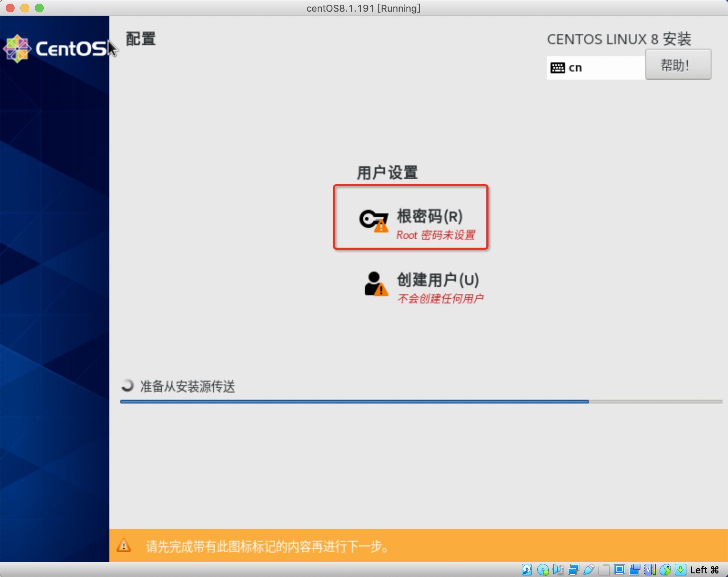The image size is (728, 577).
Task: Click the CentOS logo in sidebar
Action: 17,48
